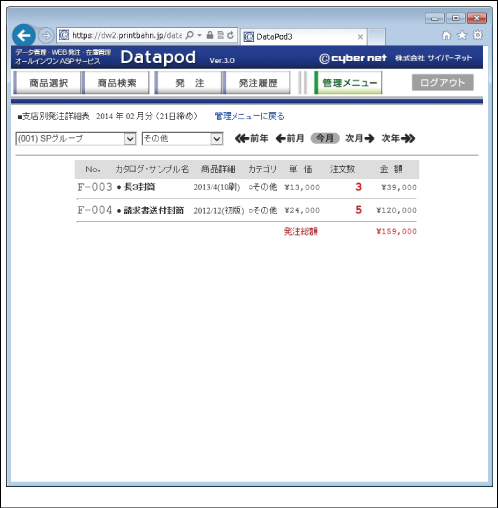The height and width of the screenshot is (508, 498).
Task: Open browser tools gear icon
Action: pos(477,35)
